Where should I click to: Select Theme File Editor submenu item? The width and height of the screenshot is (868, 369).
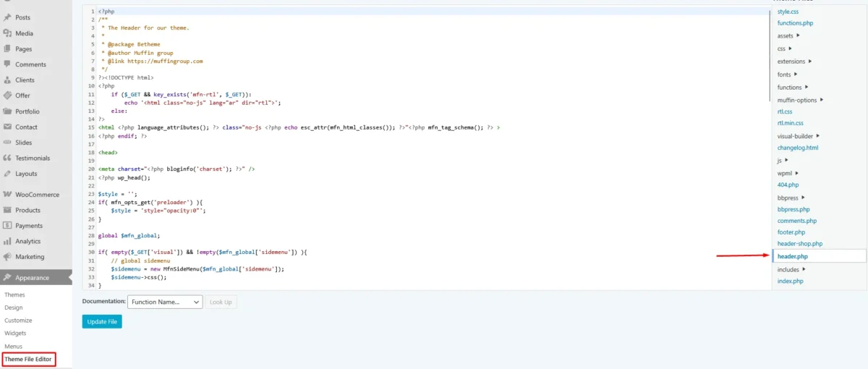pyautogui.click(x=28, y=360)
